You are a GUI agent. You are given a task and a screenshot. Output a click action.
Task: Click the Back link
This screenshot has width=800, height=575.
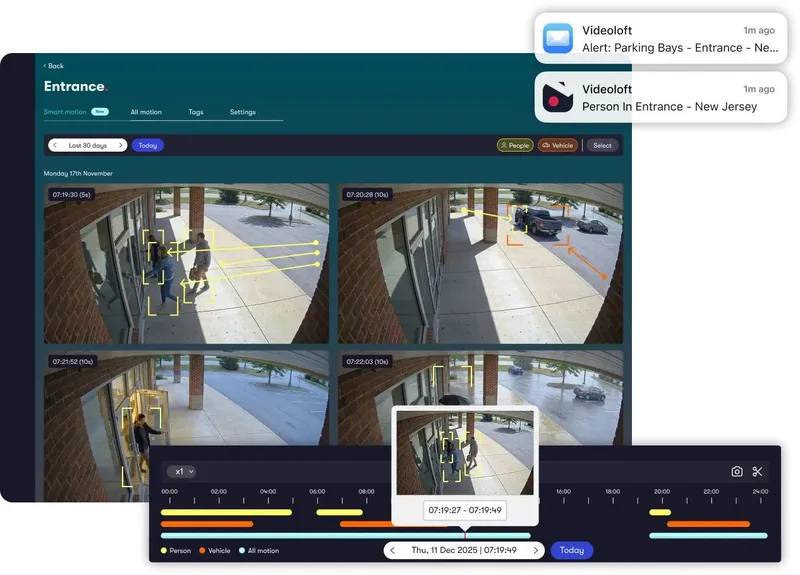point(54,66)
